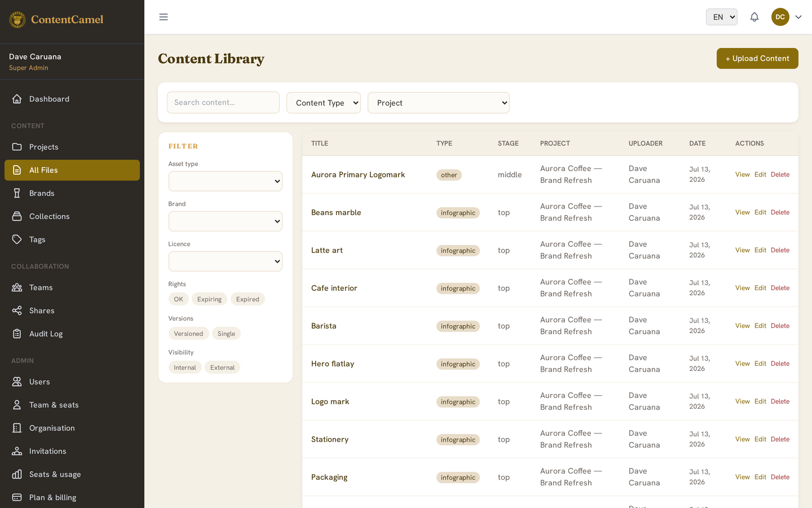Open the Stationery title
The image size is (812, 508).
(x=330, y=439)
